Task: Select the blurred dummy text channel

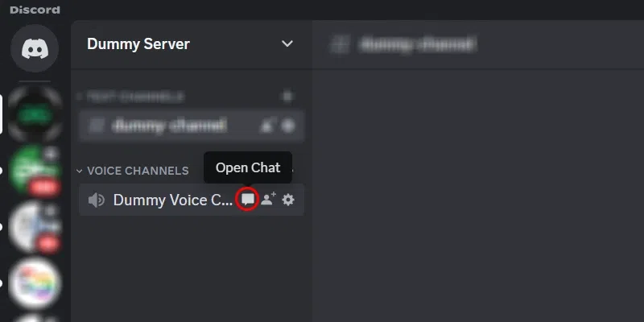Action: 192,126
